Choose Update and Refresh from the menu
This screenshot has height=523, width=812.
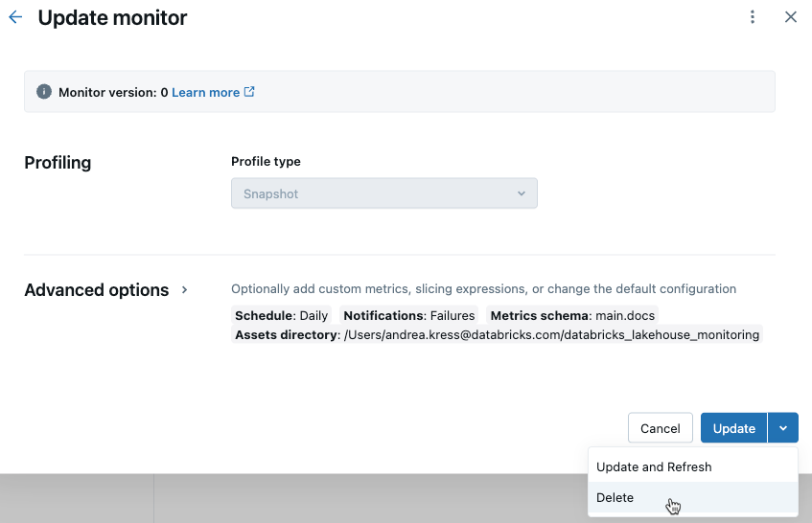click(654, 466)
